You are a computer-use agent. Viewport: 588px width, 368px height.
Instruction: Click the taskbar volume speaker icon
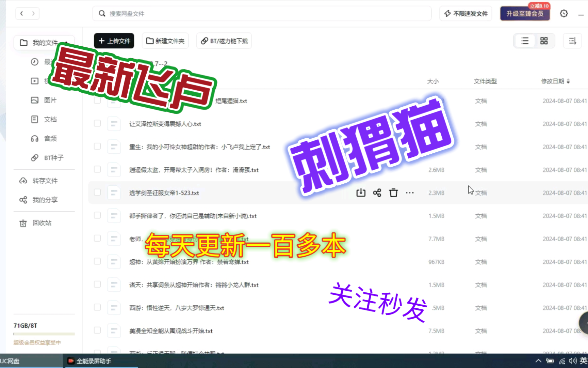[x=573, y=361]
